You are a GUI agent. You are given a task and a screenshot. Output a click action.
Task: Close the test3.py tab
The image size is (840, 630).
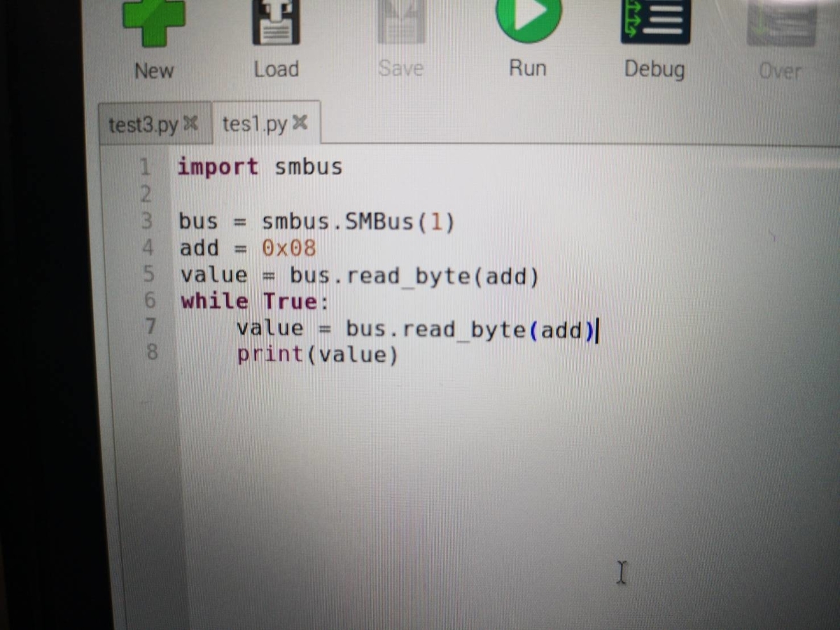(x=190, y=125)
